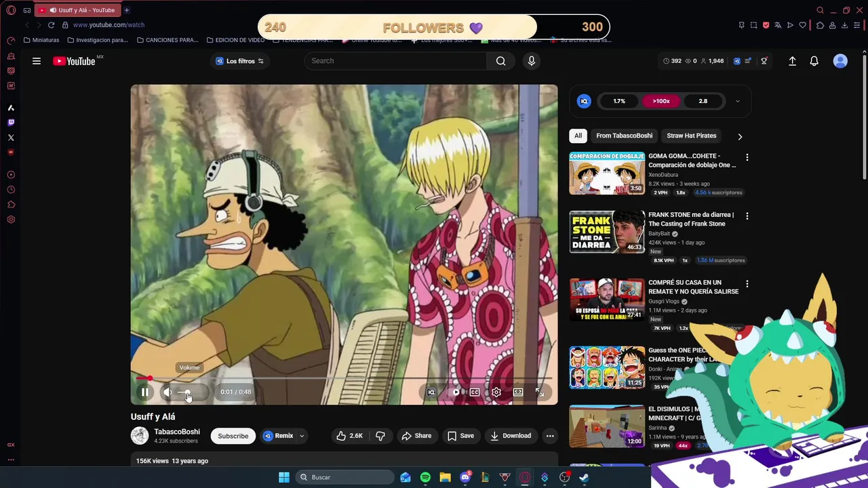Open the X (Twitter) icon in the Opera sidebar

[x=11, y=138]
